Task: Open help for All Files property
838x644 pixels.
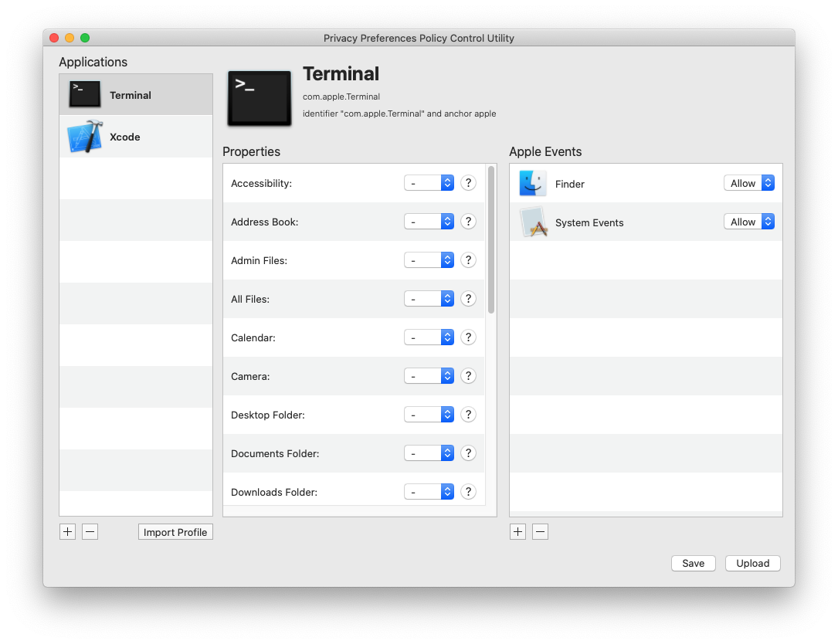Action: [468, 298]
